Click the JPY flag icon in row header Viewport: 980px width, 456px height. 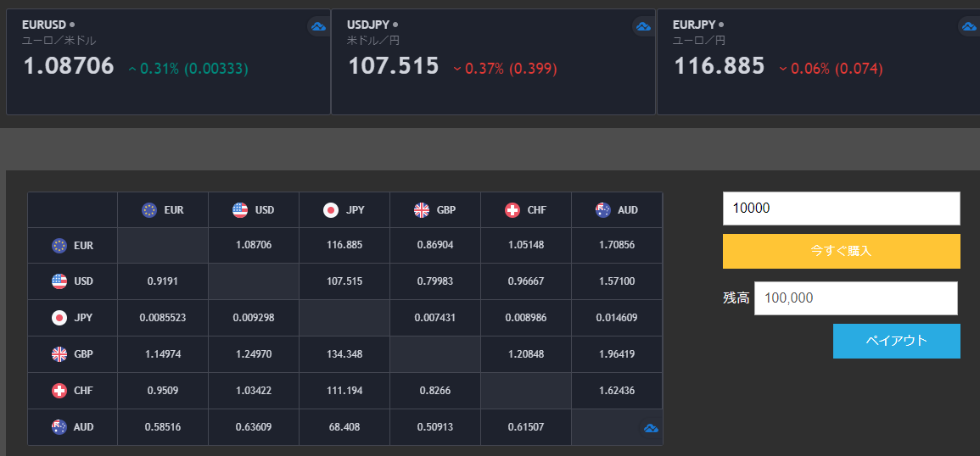(x=59, y=318)
